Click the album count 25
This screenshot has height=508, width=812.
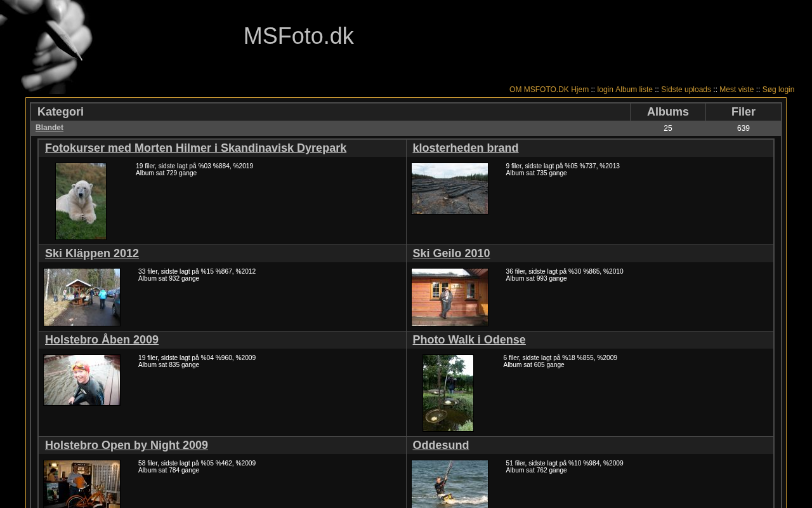point(668,128)
